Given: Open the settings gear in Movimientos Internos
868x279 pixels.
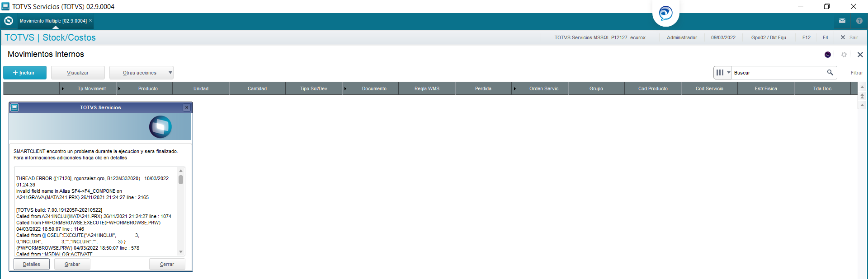Looking at the screenshot, I should (x=844, y=55).
